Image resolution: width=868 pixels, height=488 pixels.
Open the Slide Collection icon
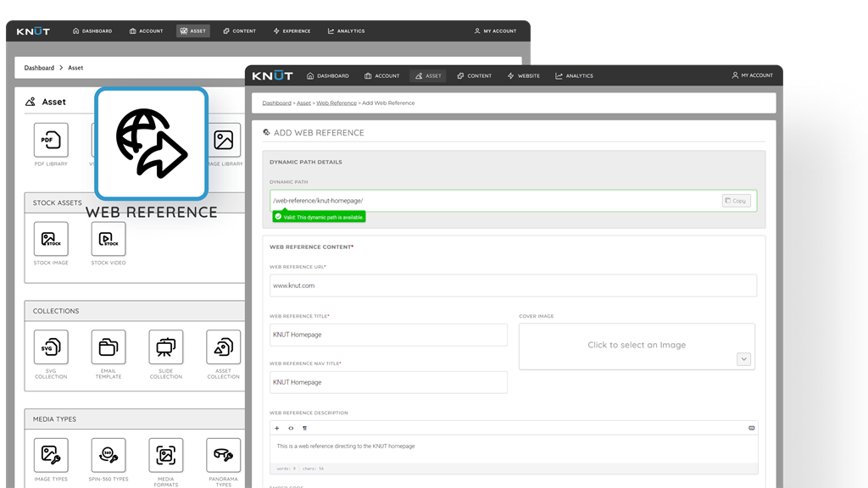pos(165,347)
